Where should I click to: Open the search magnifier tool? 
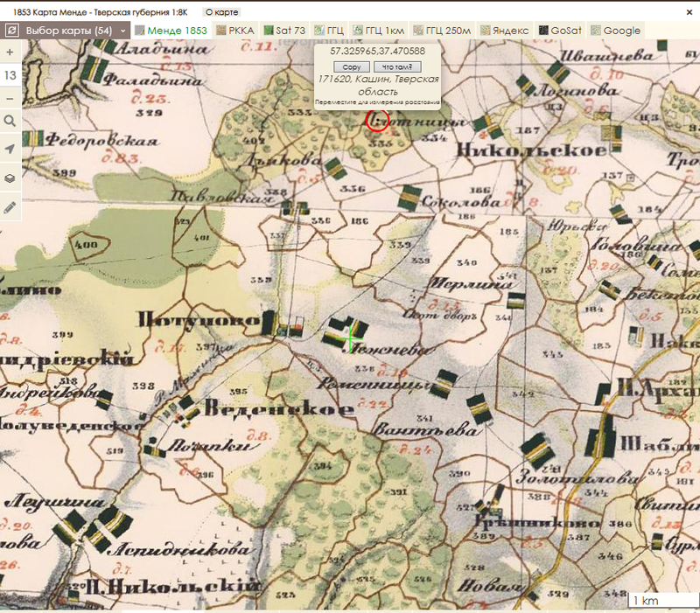point(10,121)
